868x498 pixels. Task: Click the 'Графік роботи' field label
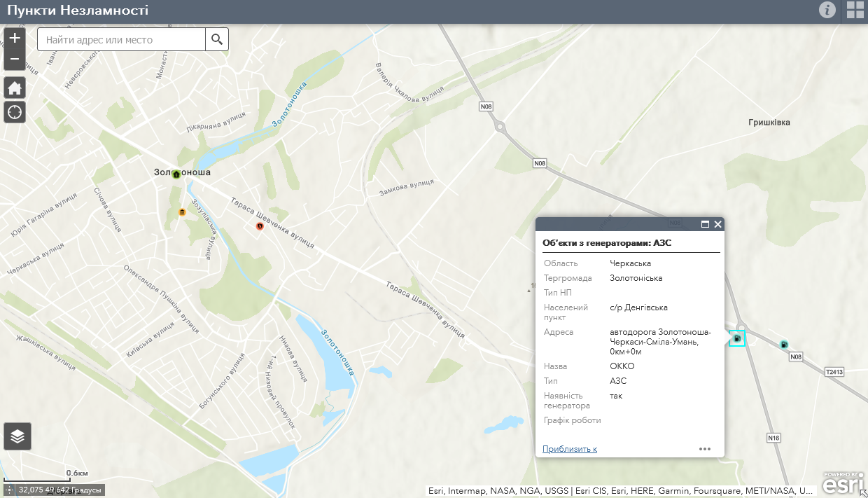(x=573, y=420)
